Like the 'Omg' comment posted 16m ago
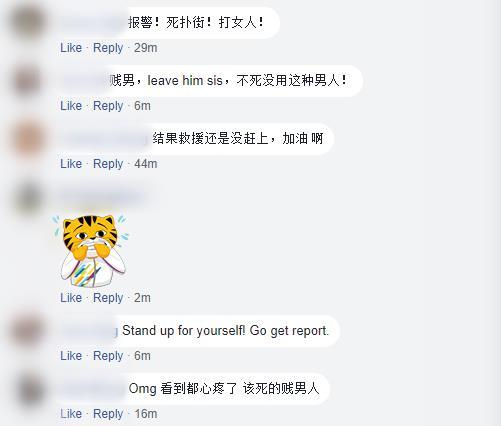This screenshot has width=501, height=426. click(x=71, y=414)
